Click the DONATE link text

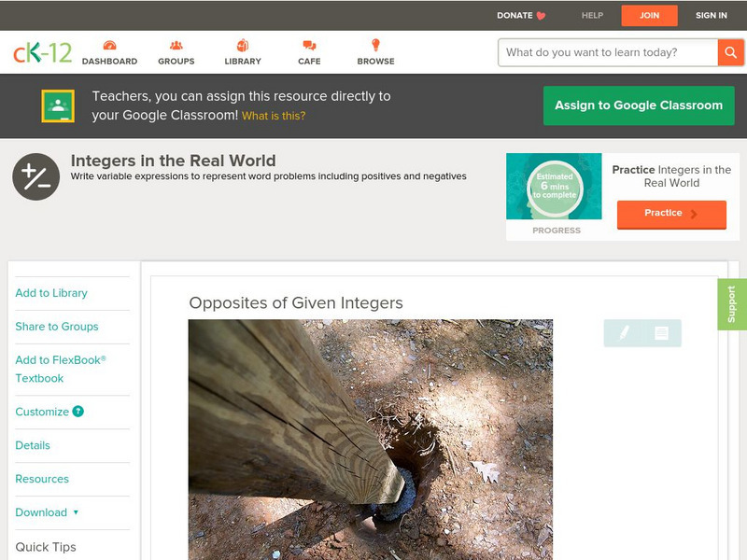(x=514, y=15)
